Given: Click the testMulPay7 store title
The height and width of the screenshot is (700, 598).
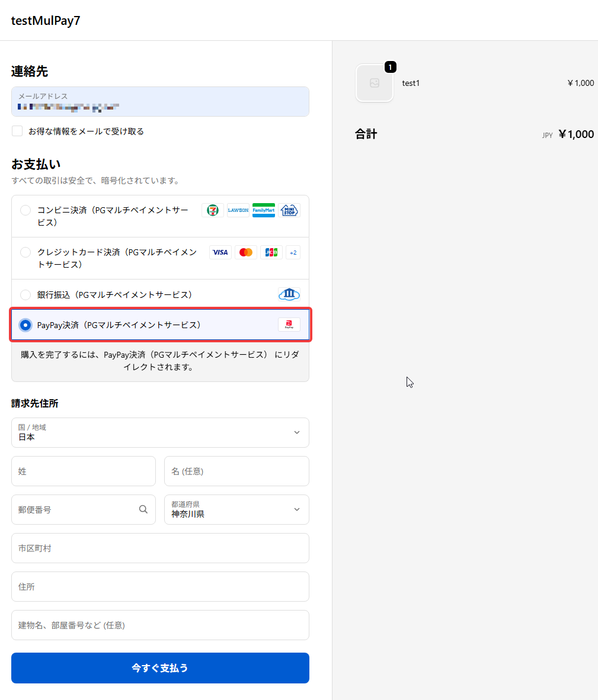Looking at the screenshot, I should [x=46, y=21].
